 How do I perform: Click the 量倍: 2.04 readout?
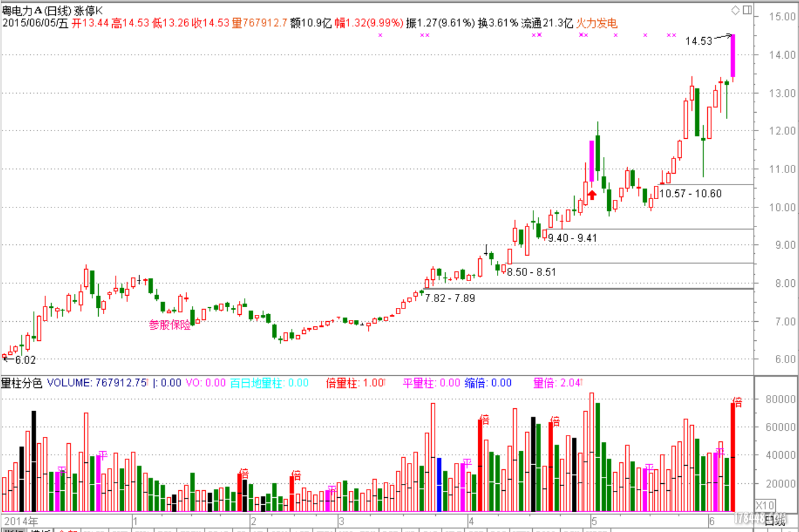coord(557,383)
